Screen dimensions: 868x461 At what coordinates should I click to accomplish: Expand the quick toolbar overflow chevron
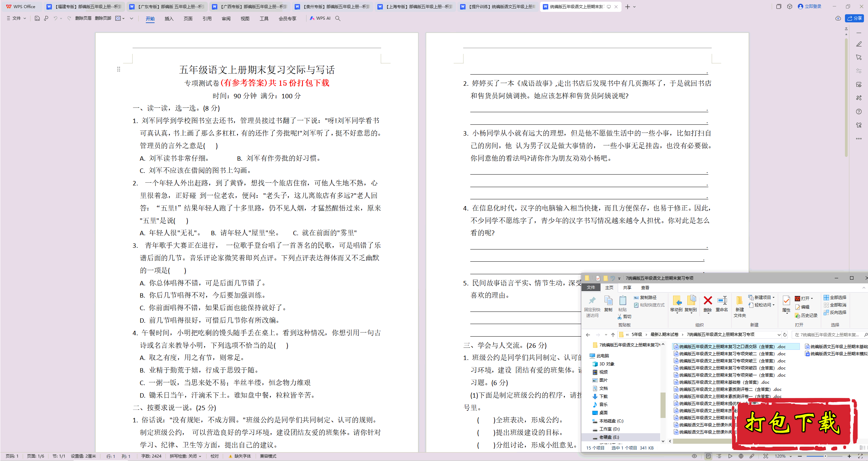coord(132,18)
